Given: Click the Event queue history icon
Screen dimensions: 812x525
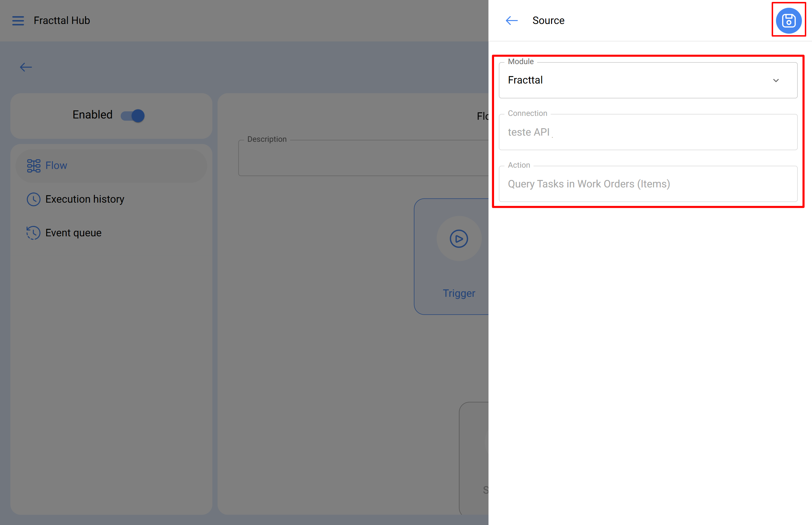Looking at the screenshot, I should 33,233.
